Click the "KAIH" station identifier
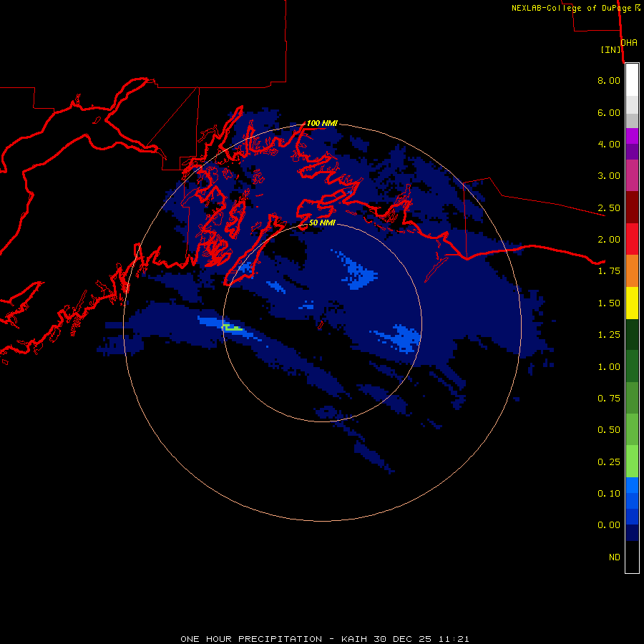Image resolution: width=644 pixels, height=644 pixels. 355,639
